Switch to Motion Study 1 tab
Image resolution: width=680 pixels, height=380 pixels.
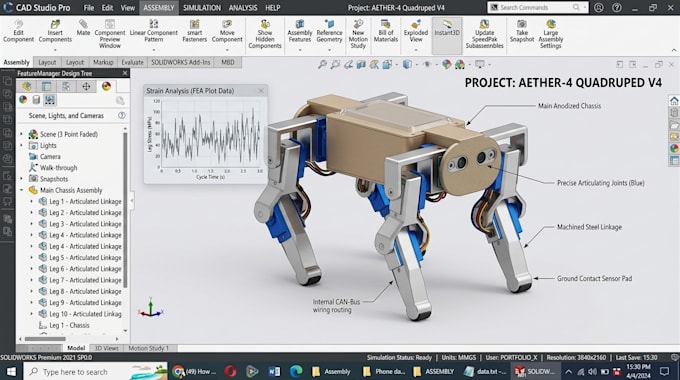point(148,348)
